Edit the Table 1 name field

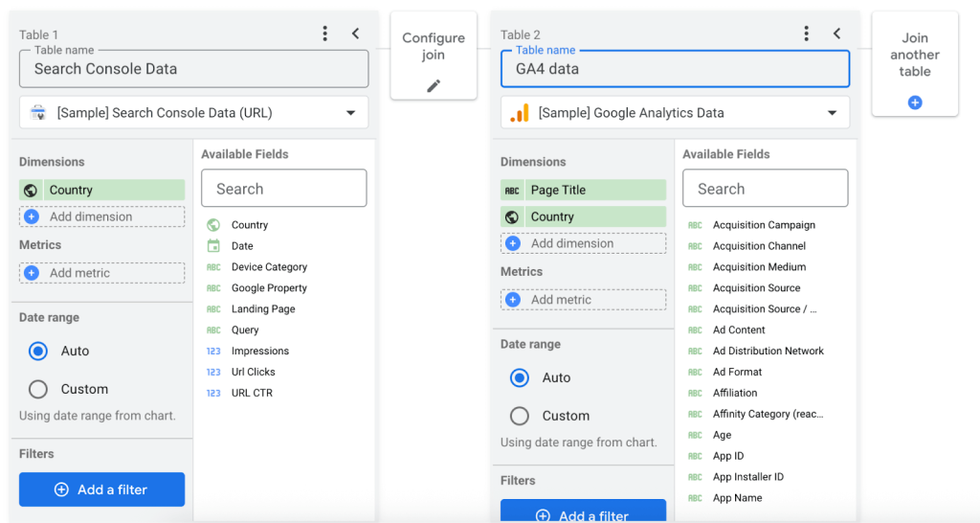193,69
